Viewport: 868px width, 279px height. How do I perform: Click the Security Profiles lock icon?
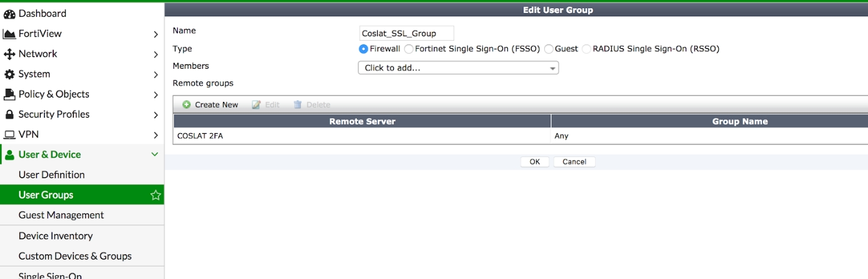coord(9,114)
